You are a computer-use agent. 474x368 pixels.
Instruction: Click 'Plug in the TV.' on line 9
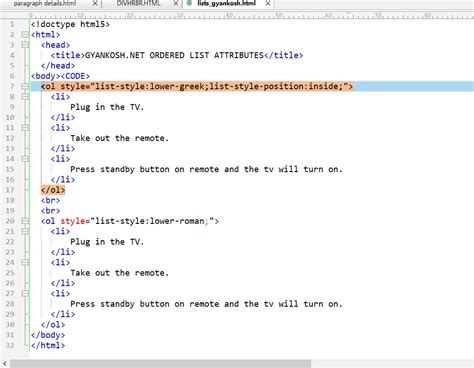coord(107,107)
